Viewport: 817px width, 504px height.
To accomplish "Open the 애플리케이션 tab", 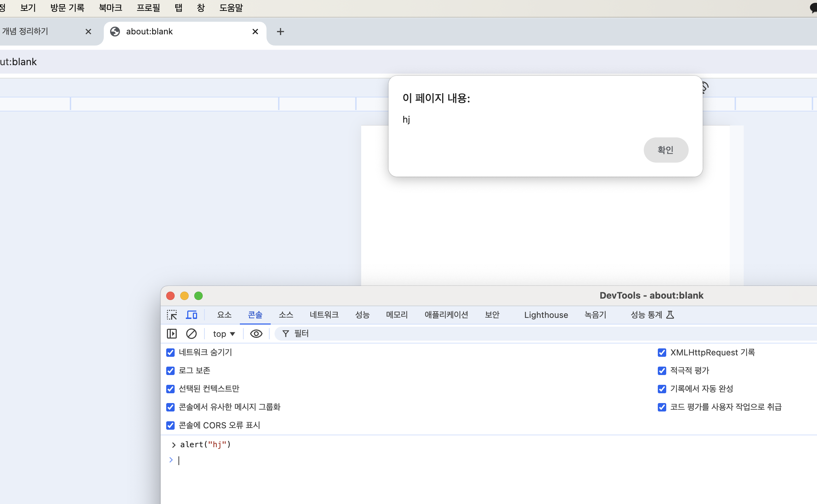I will click(x=446, y=315).
